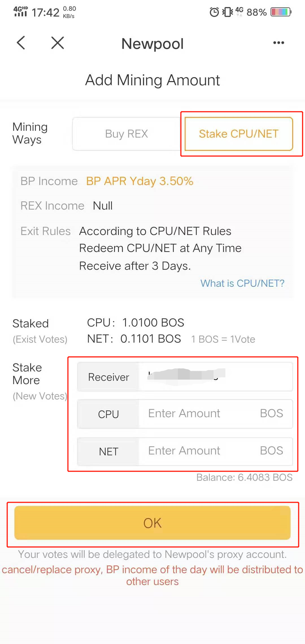Tap the vibrate mode status icon
Screen dimensions: 305x644
click(x=227, y=12)
